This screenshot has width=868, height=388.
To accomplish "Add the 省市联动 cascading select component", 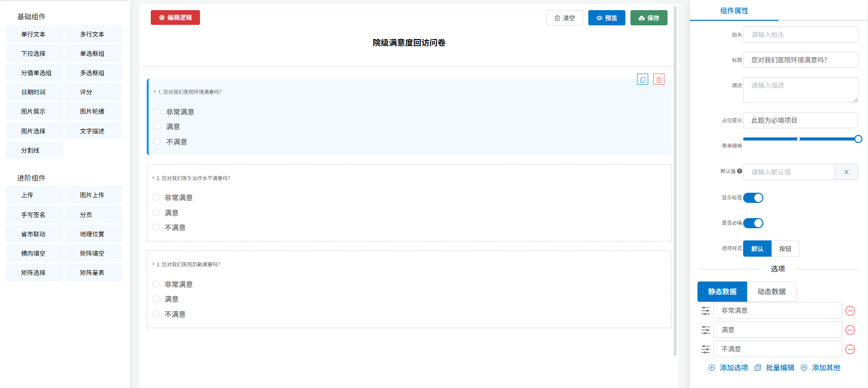I will click(34, 234).
